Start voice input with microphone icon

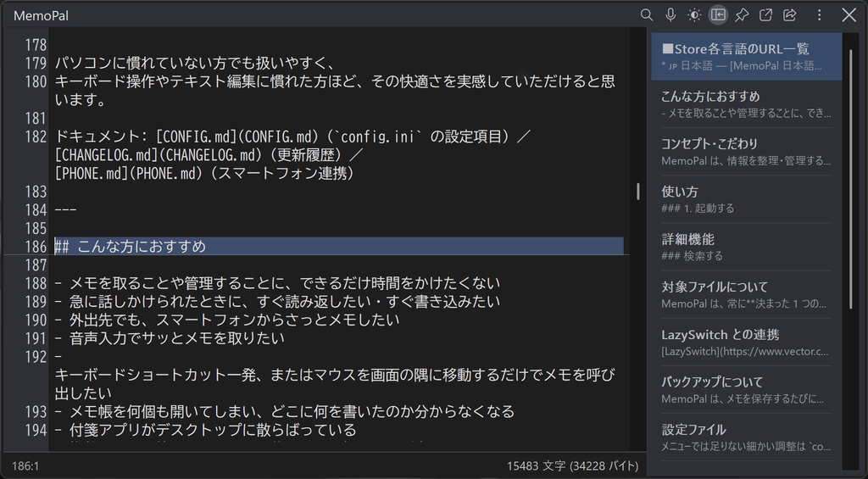point(670,15)
